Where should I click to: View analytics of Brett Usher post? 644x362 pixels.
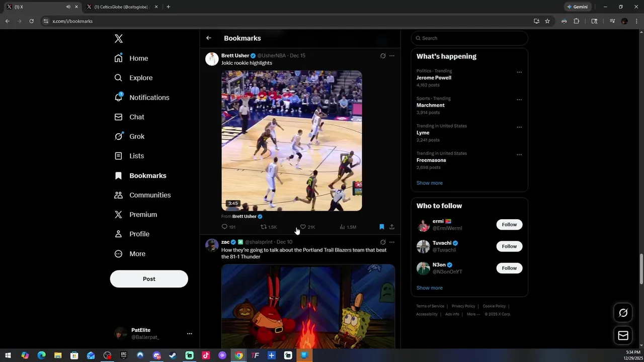(x=348, y=227)
